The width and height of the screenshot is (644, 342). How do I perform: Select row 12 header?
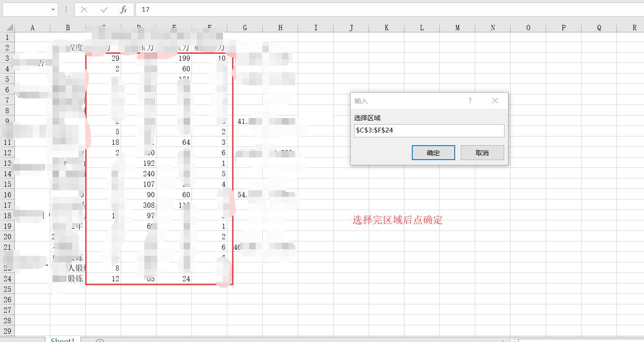pos(7,153)
